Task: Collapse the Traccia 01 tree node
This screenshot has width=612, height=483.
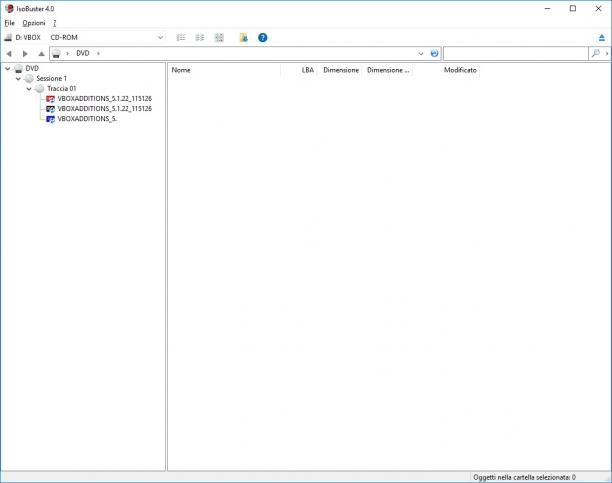Action: (29, 89)
